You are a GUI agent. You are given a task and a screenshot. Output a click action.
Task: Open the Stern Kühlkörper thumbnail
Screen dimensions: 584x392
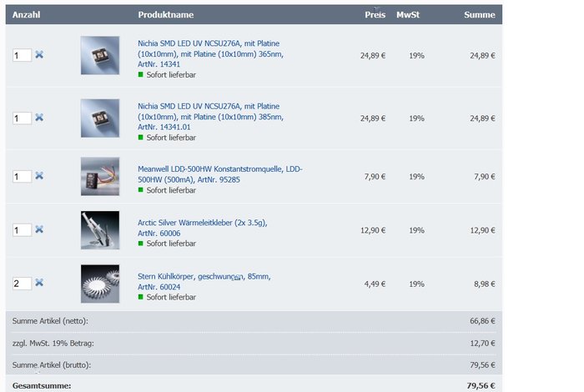[100, 283]
